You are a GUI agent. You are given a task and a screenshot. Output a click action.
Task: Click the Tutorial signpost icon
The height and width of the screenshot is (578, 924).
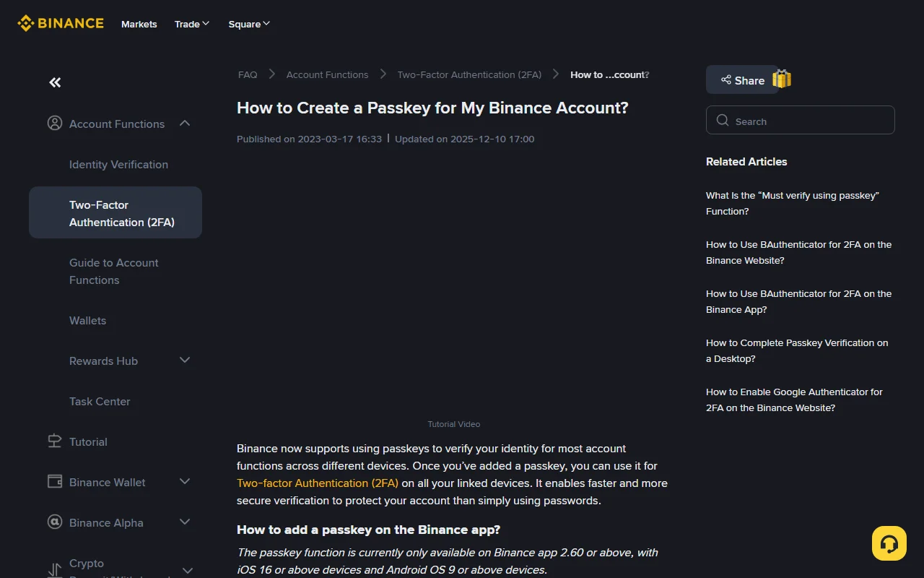click(55, 441)
